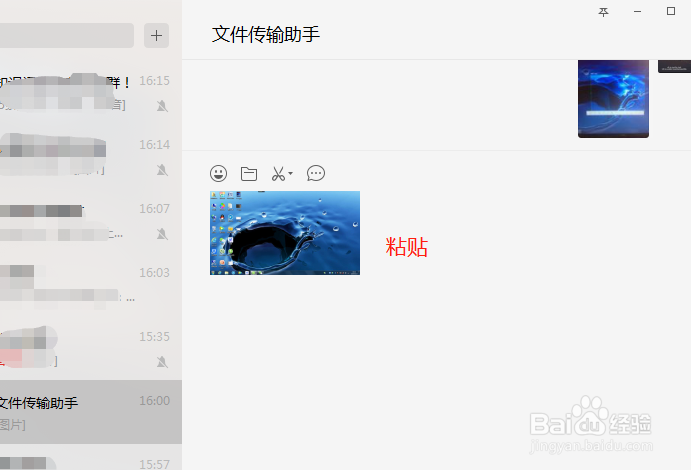
Task: Select pasted desktop screenshot in input box
Action: click(x=285, y=233)
